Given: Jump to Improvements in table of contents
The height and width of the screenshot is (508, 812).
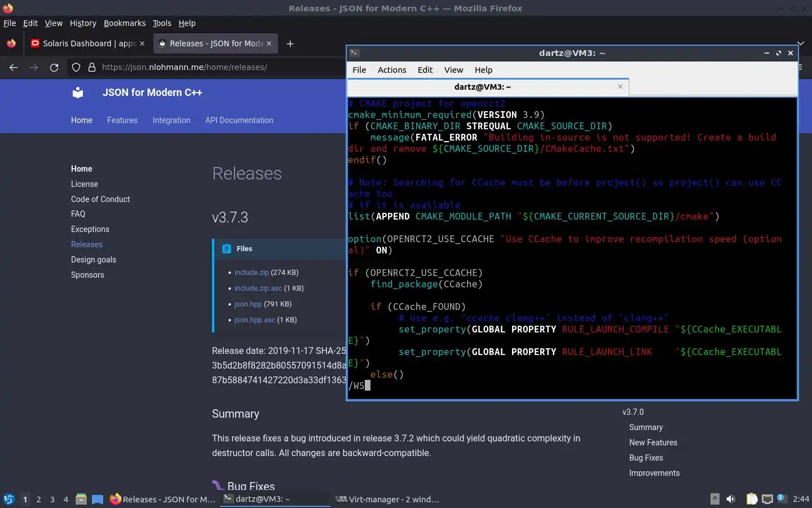Looking at the screenshot, I should pos(654,473).
